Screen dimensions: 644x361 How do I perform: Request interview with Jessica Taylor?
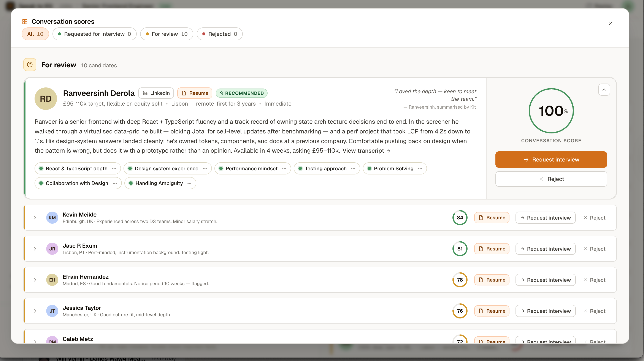pos(546,311)
